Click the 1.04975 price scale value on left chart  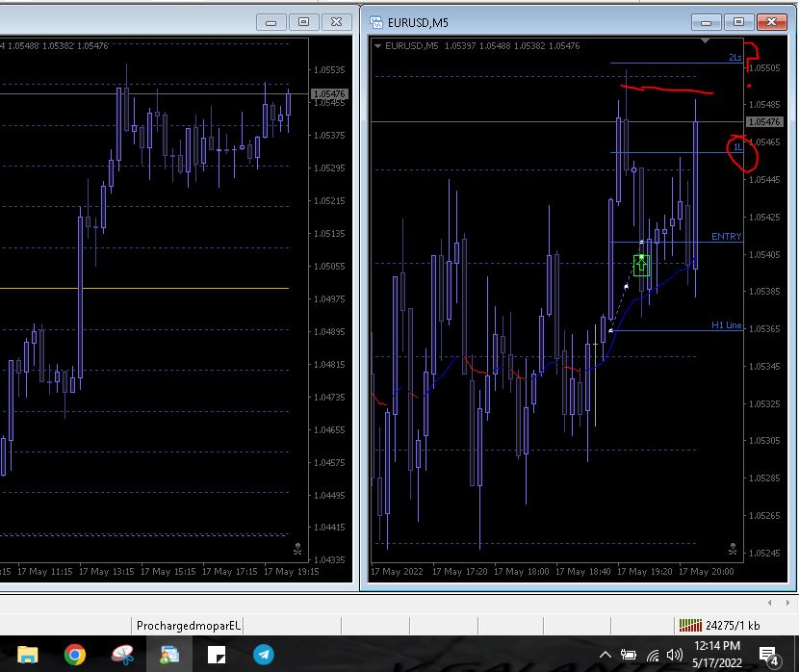[x=329, y=298]
